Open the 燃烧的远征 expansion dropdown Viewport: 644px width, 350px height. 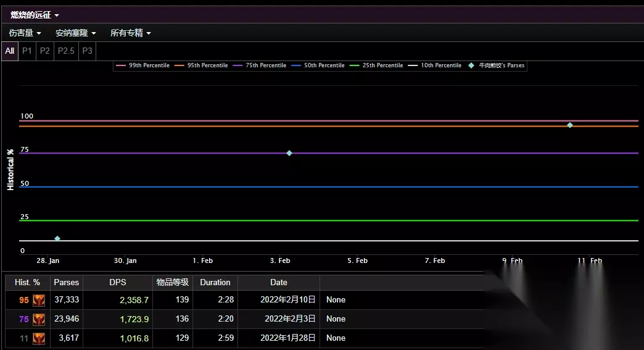coord(35,15)
